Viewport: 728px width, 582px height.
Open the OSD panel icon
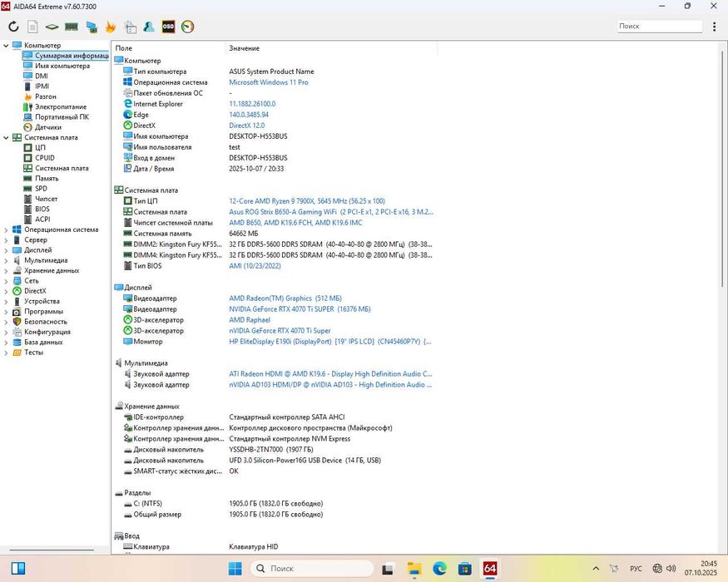[x=168, y=27]
